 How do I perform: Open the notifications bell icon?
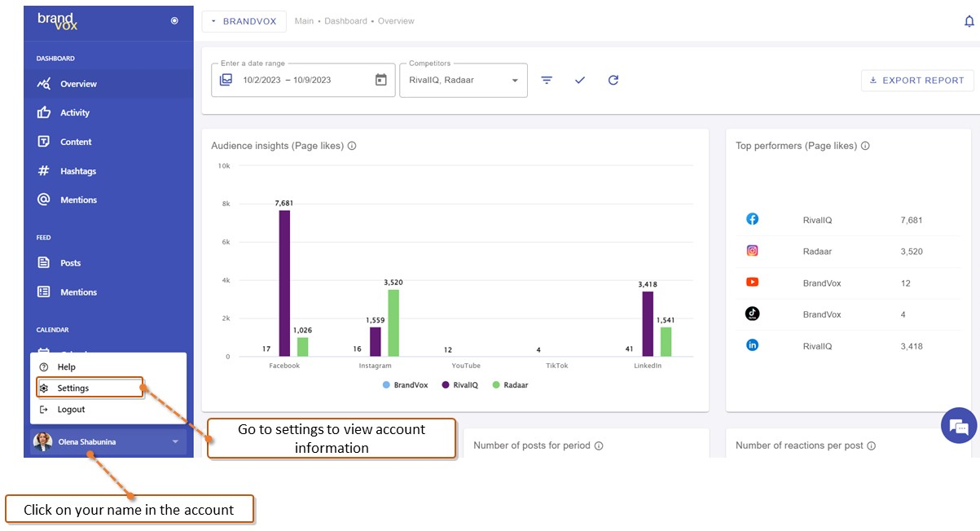(969, 21)
